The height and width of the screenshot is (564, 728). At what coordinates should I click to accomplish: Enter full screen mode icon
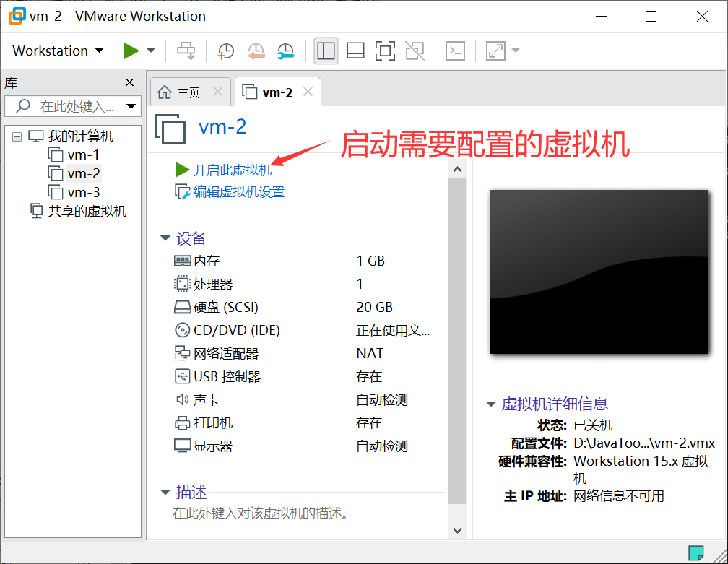386,51
